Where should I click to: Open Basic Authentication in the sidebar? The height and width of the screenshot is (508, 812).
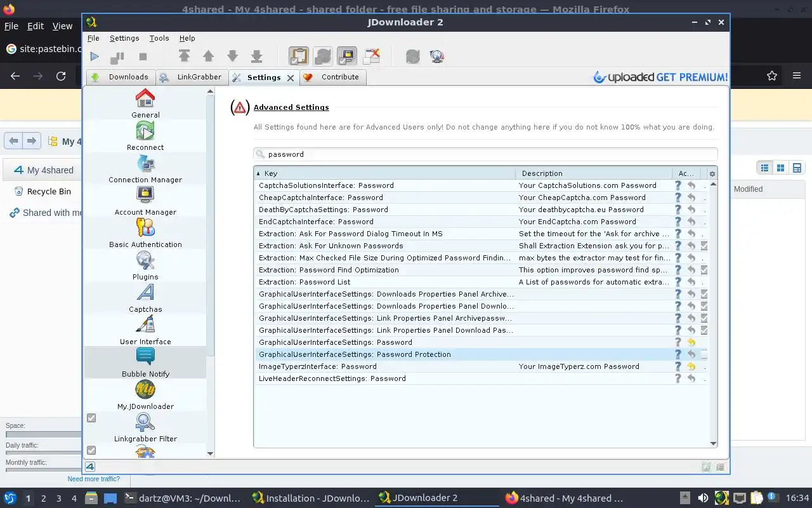pos(145,234)
